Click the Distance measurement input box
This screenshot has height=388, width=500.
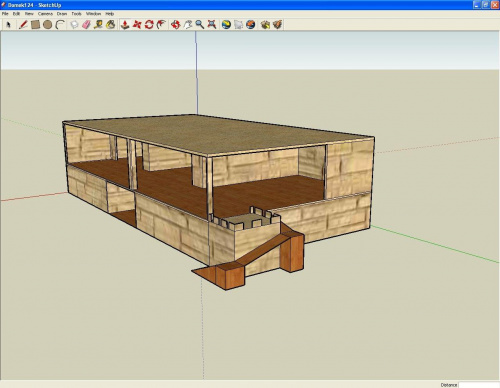pyautogui.click(x=479, y=385)
